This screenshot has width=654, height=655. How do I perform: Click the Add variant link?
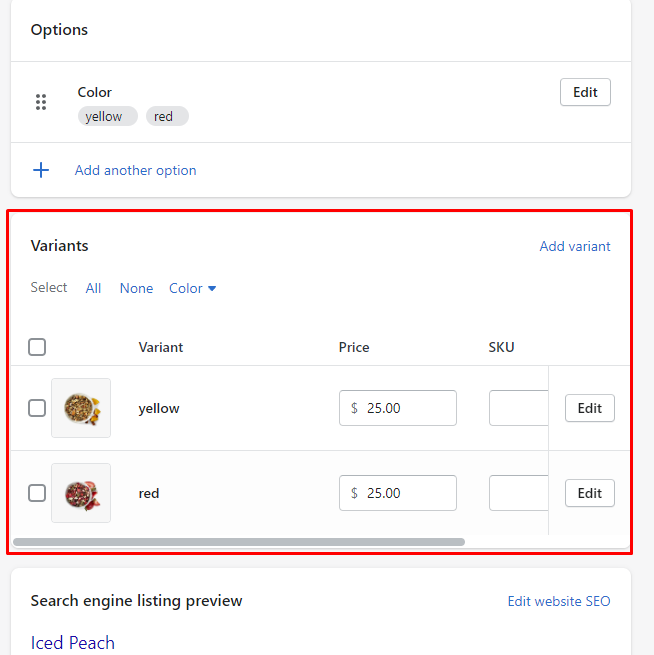pyautogui.click(x=575, y=246)
